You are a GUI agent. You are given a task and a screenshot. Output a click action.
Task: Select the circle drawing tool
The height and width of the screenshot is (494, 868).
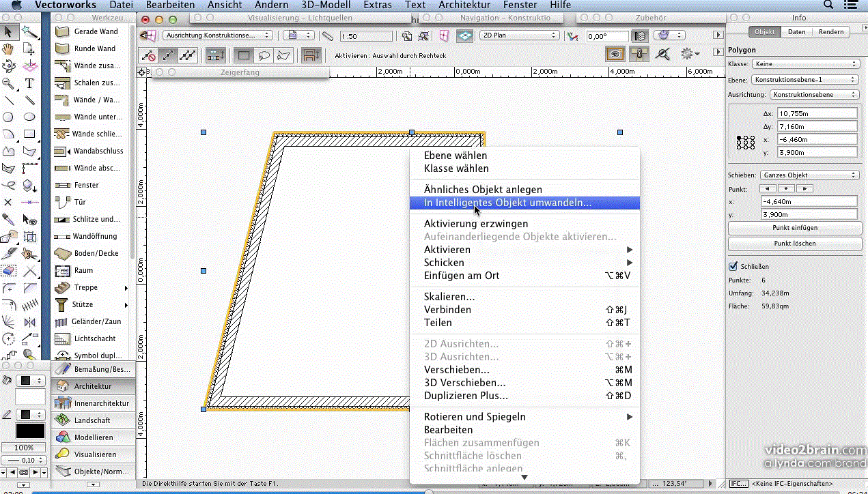tap(8, 117)
